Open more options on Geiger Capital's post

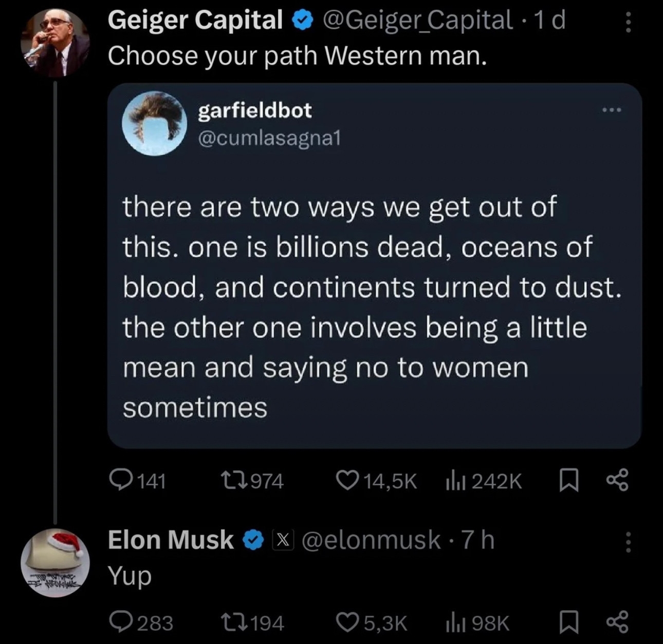(x=627, y=23)
